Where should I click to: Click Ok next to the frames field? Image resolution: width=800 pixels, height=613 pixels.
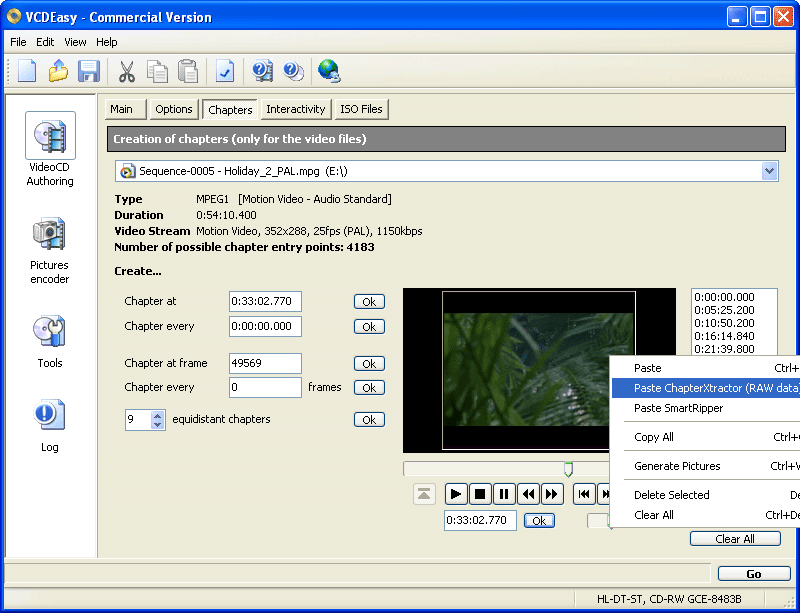click(x=369, y=388)
